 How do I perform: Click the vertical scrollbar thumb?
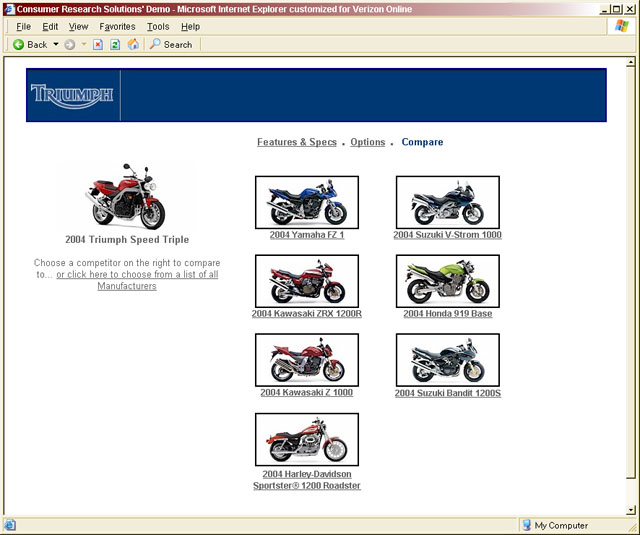coord(631,273)
